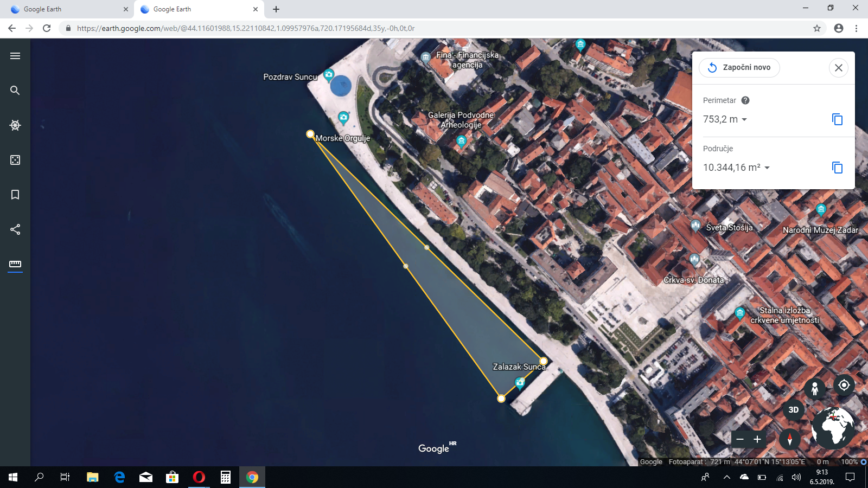Select Crkva sv. Donata landmark marker
This screenshot has height=488, width=868.
point(694,260)
